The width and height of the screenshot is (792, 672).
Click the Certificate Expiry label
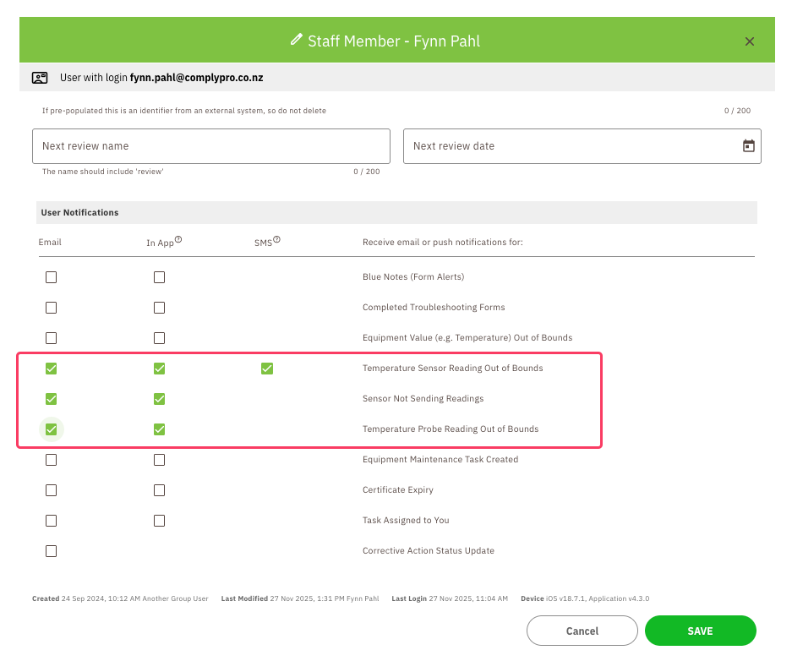(398, 490)
